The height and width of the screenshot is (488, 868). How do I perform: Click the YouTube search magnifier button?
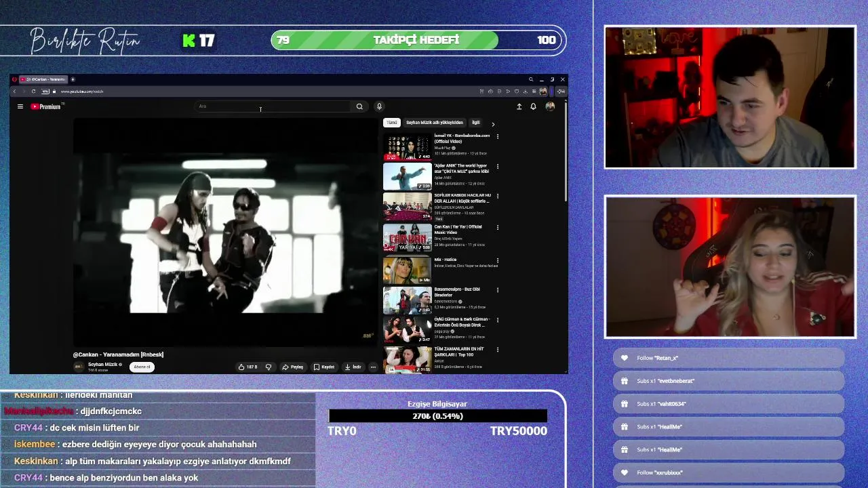(359, 106)
